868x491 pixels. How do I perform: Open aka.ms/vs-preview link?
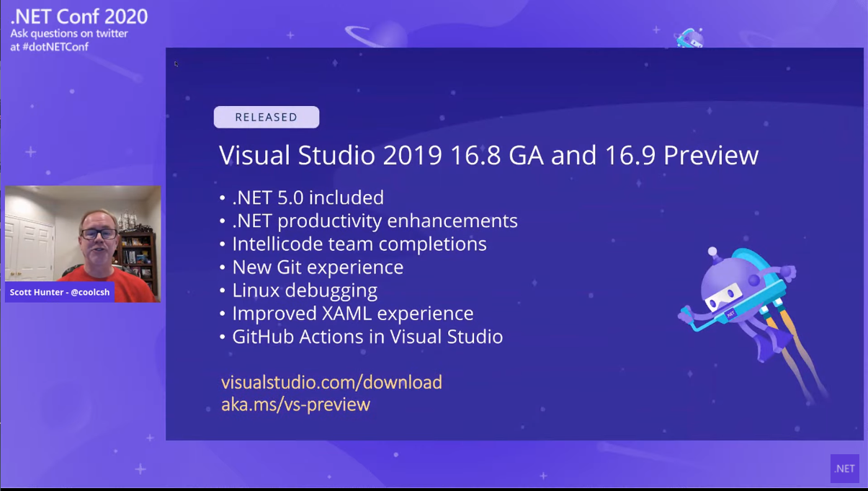point(295,404)
